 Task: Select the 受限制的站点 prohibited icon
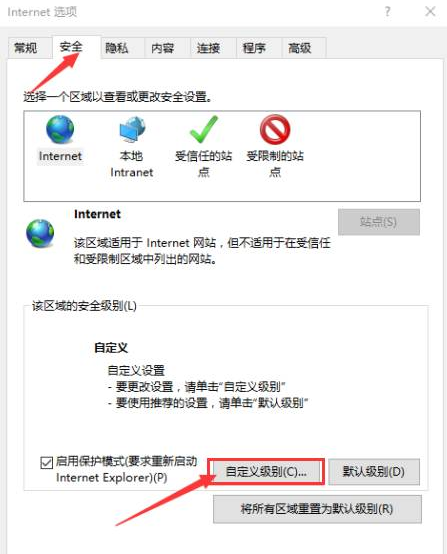click(275, 129)
